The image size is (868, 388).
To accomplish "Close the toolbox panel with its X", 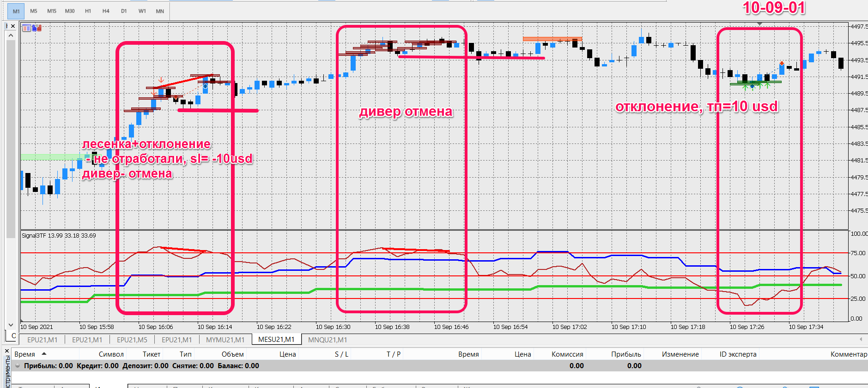I will 7,351.
